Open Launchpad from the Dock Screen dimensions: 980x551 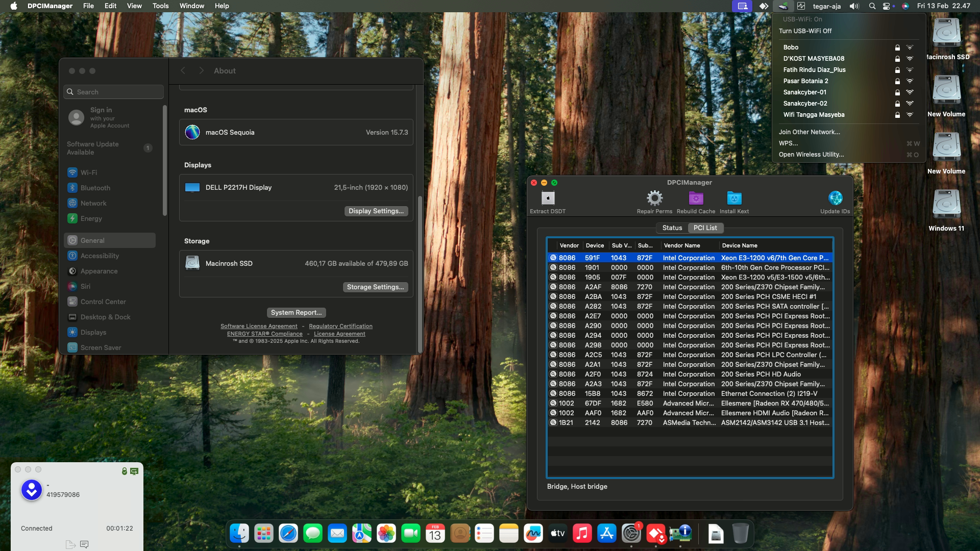click(264, 534)
